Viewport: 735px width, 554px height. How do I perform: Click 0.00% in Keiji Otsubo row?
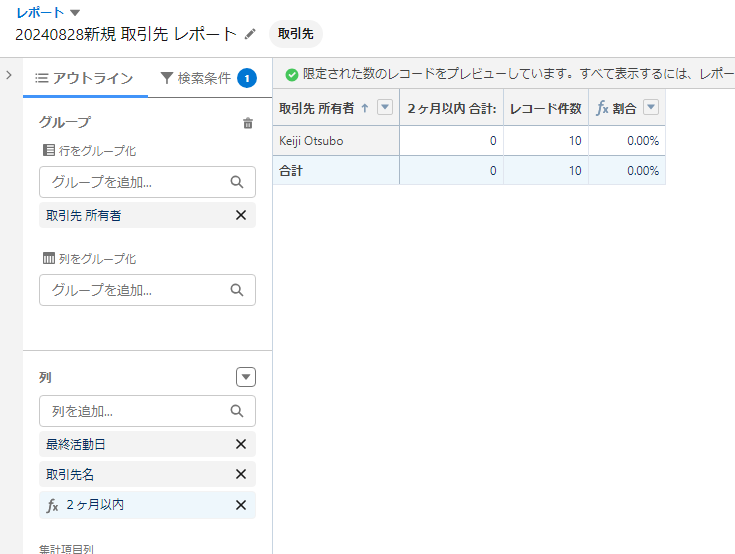tap(643, 141)
